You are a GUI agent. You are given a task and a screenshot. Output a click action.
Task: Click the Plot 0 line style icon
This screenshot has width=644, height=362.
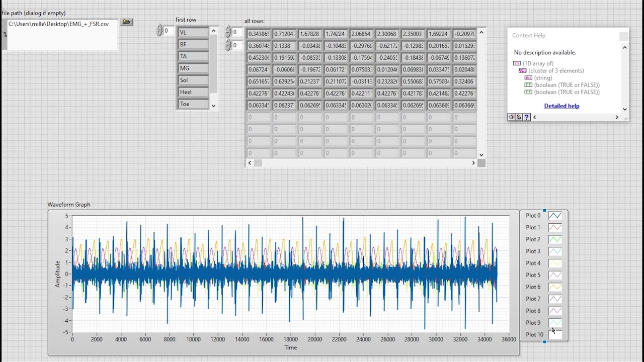555,216
